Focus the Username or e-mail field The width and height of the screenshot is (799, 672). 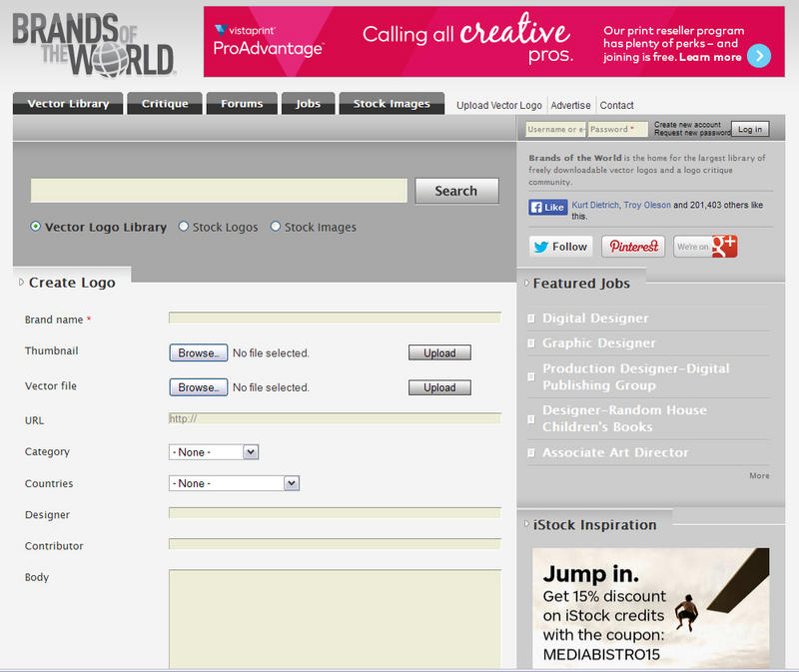556,130
